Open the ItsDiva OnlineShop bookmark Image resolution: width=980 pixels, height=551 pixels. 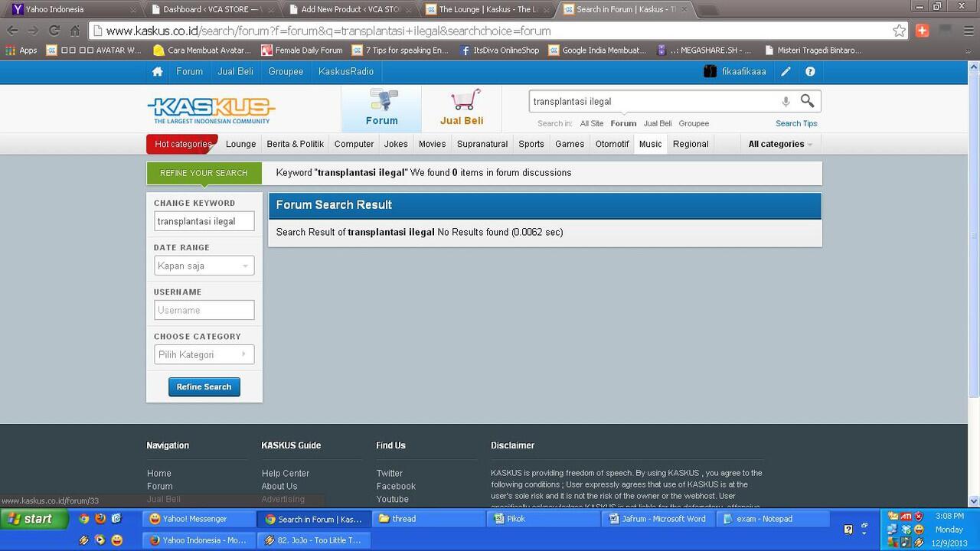tap(499, 51)
